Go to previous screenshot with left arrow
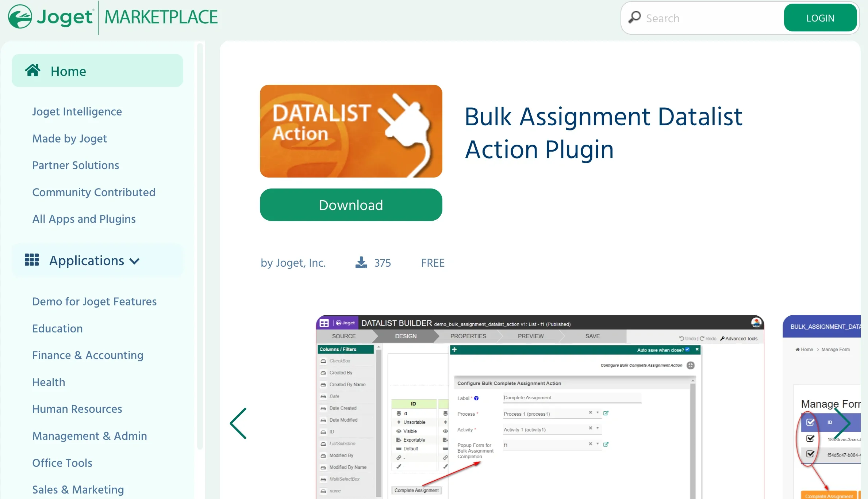 pos(238,423)
